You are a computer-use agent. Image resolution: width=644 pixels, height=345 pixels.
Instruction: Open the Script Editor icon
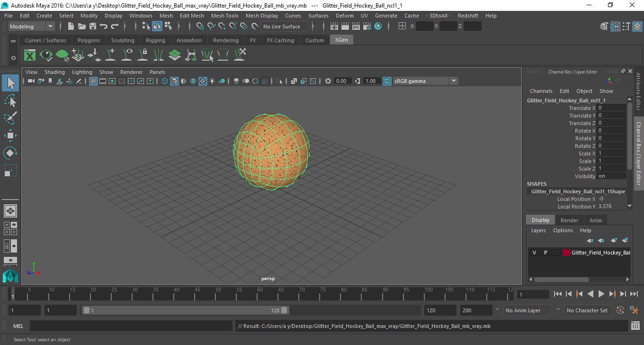635,326
